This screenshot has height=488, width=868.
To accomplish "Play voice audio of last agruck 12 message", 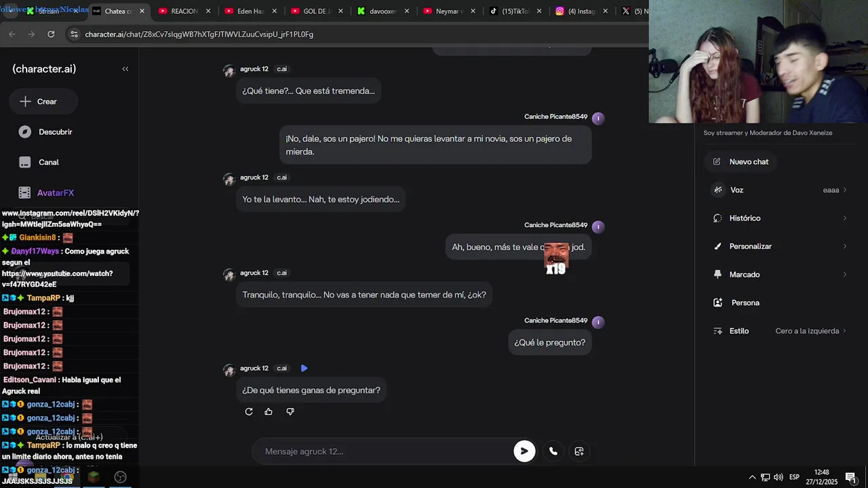I will (x=304, y=368).
